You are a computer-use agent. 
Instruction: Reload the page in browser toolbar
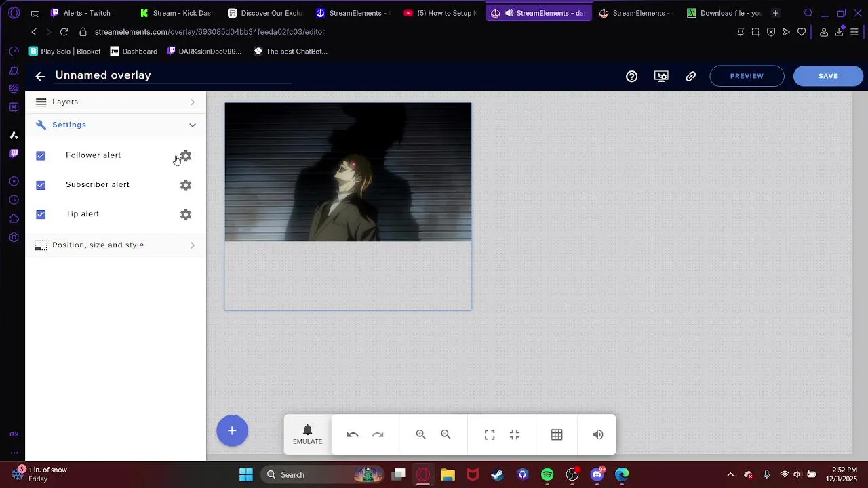[64, 32]
